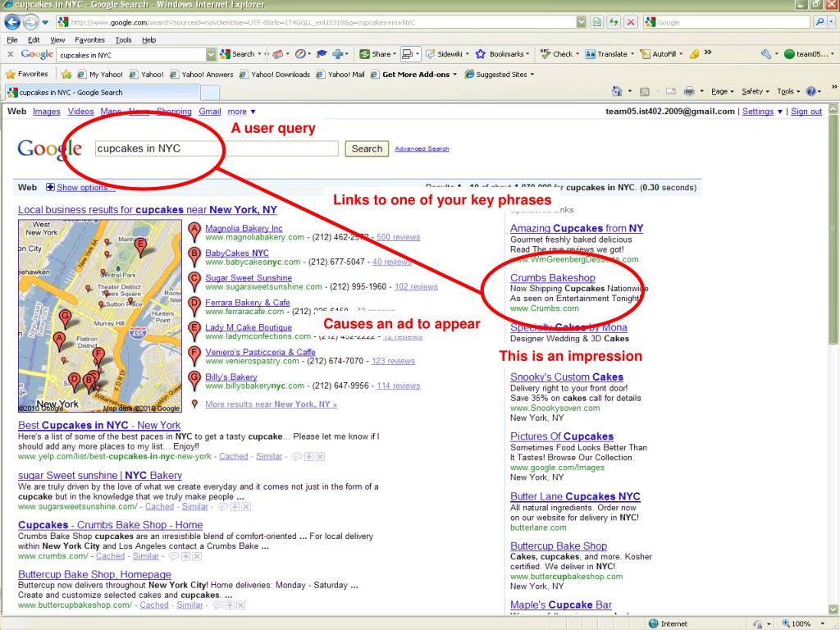The image size is (840, 630).
Task: Expand the Page command bar dropdown
Action: (x=722, y=92)
